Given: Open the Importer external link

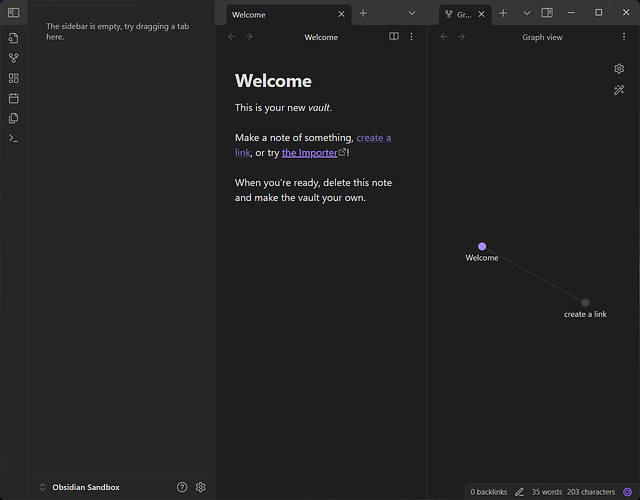Looking at the screenshot, I should [x=310, y=153].
